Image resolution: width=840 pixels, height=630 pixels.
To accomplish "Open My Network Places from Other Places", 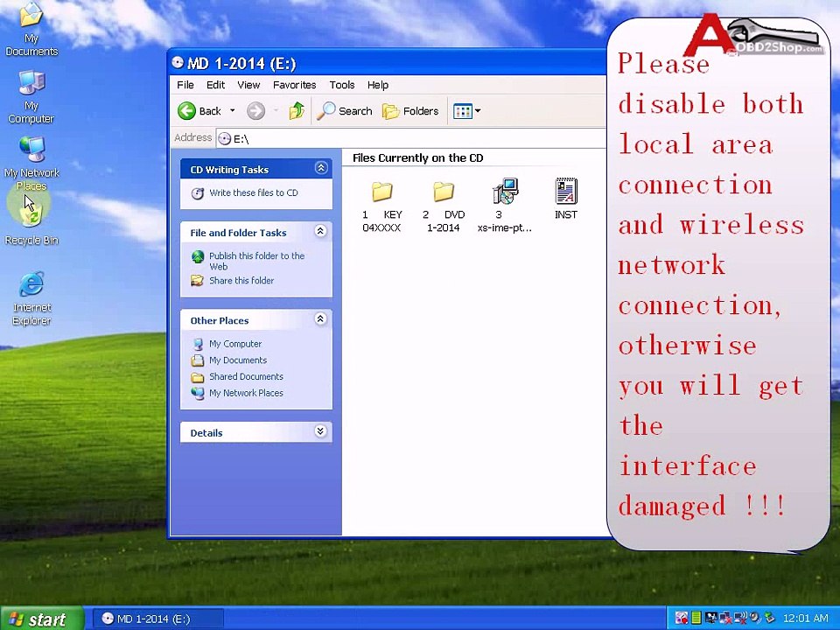I will coord(246,393).
